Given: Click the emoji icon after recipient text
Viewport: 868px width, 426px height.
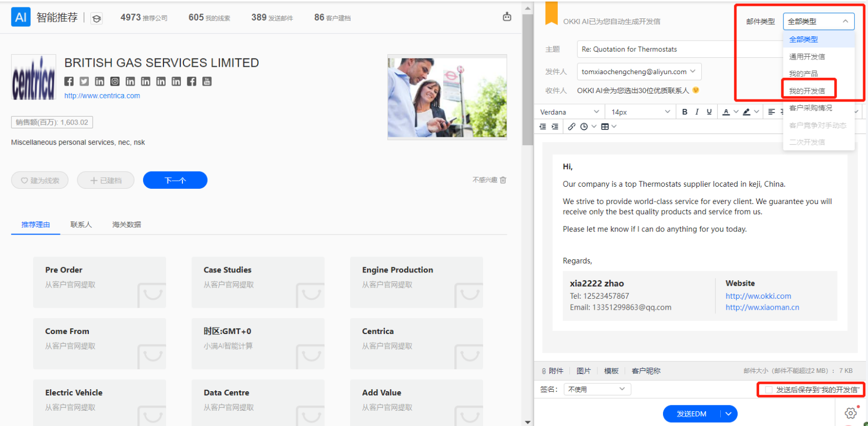Looking at the screenshot, I should tap(696, 90).
